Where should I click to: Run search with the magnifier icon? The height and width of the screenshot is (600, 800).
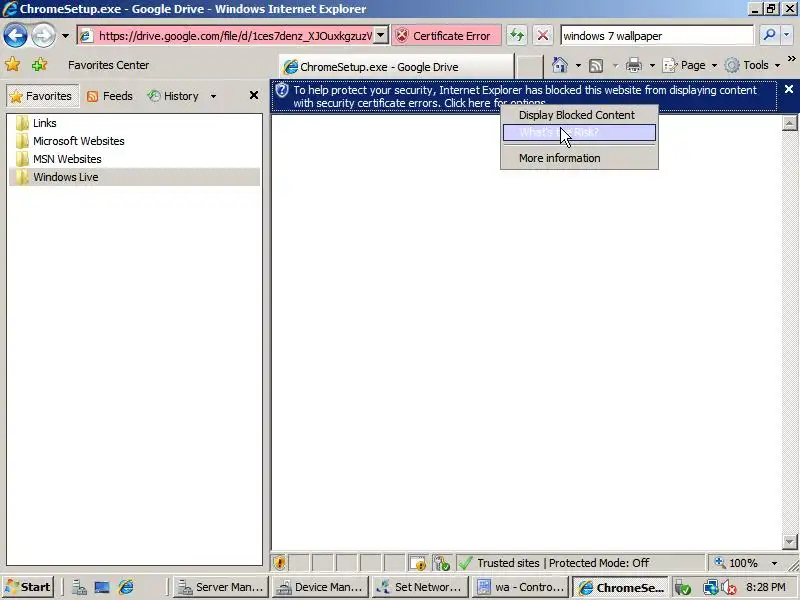pos(769,35)
